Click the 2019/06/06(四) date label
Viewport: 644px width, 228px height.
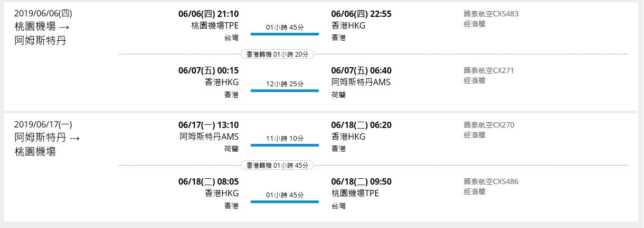(x=43, y=13)
